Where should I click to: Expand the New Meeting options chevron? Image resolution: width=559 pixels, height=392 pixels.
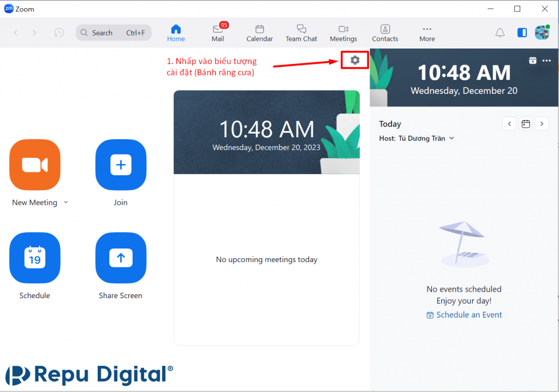pyautogui.click(x=66, y=203)
